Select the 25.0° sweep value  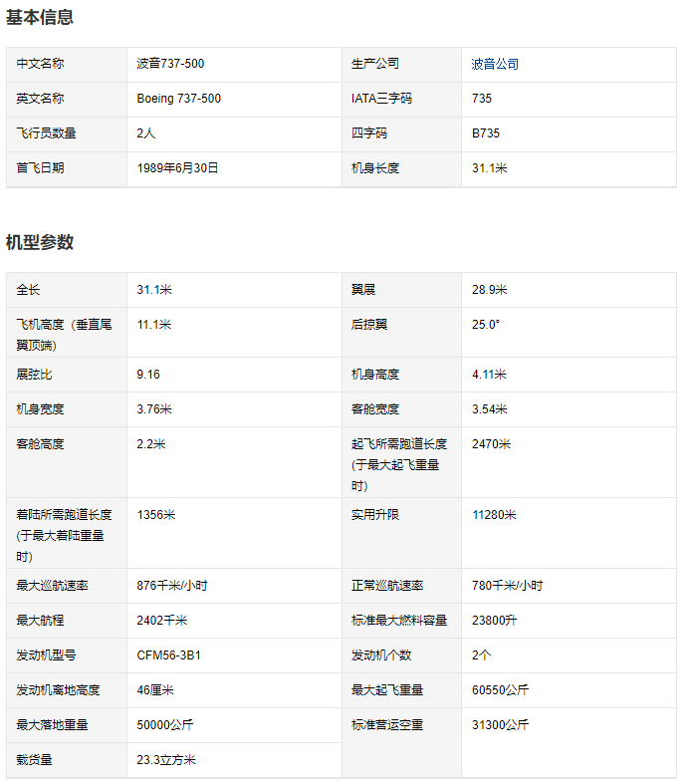tap(486, 325)
